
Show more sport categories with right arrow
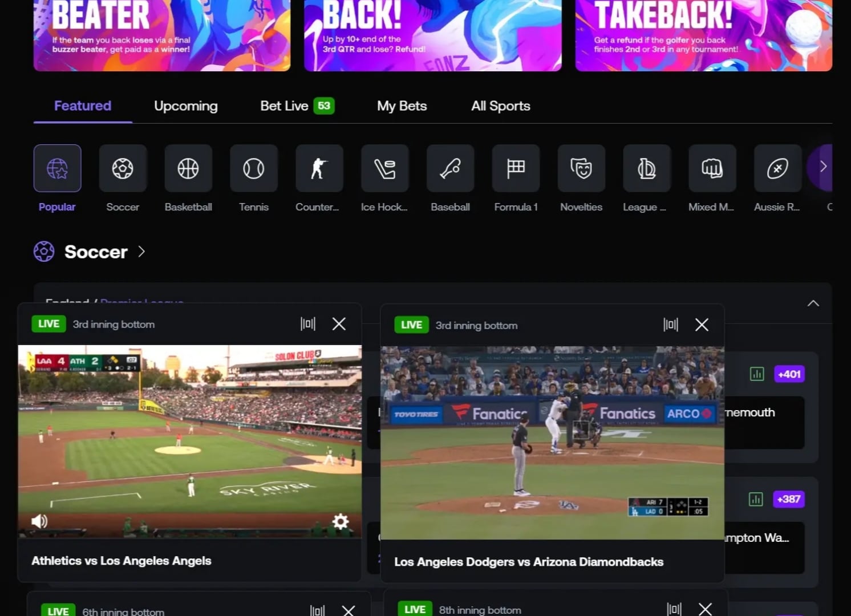click(822, 167)
